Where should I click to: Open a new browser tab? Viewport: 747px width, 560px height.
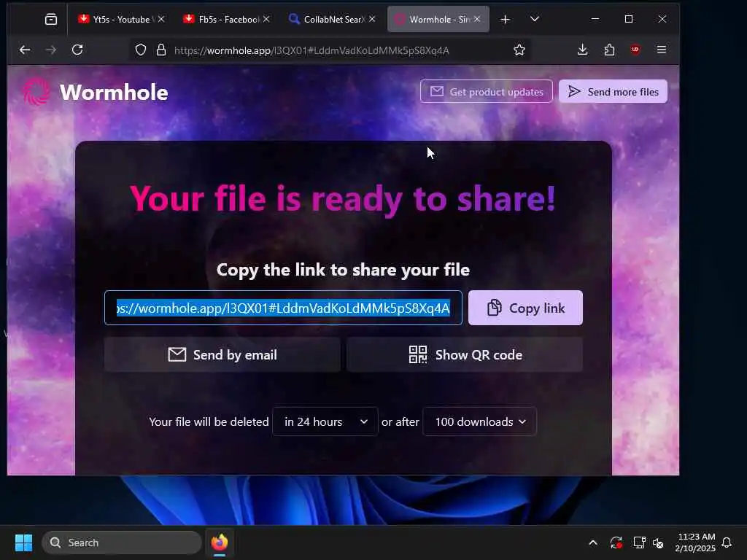[505, 19]
